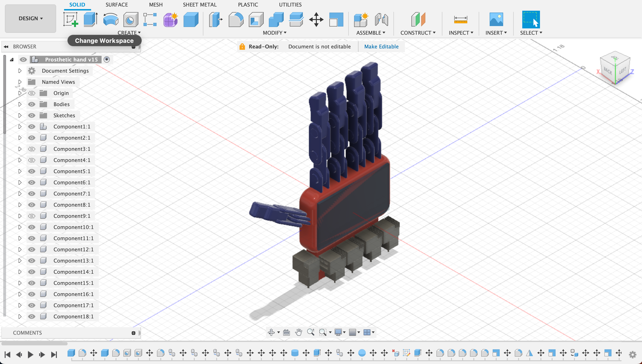Select first timeline feature marker
Screen dimensions: 642x364
coord(71,353)
